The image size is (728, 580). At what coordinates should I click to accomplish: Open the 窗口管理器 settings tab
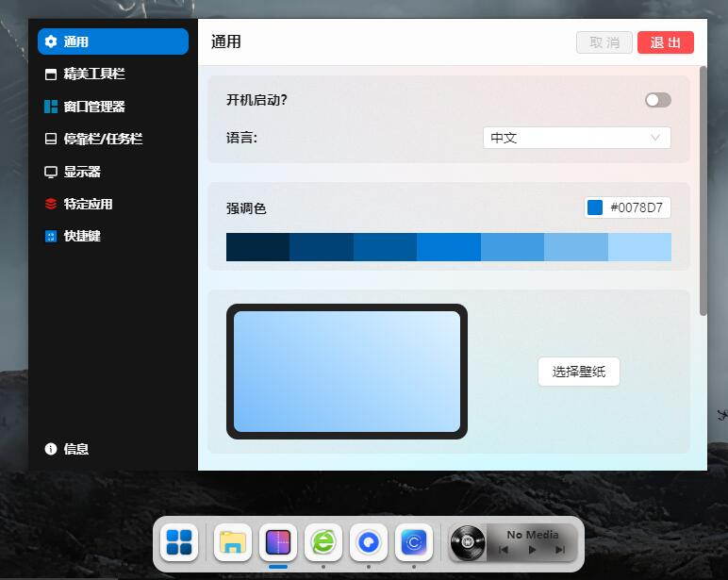[x=93, y=107]
